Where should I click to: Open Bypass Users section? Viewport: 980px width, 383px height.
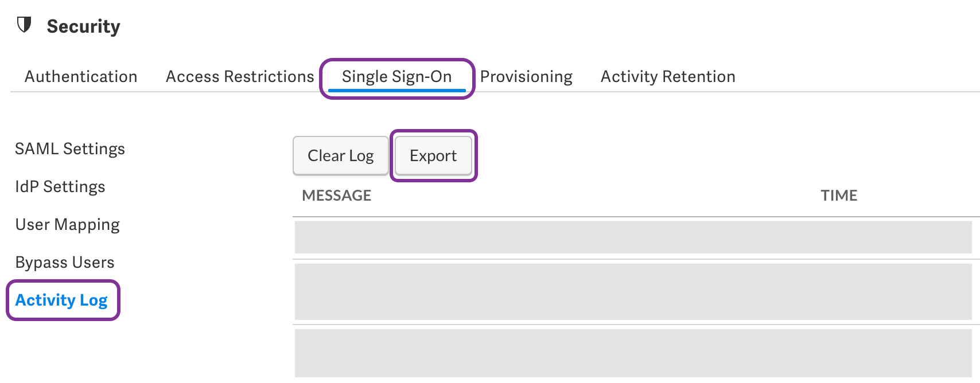65,263
